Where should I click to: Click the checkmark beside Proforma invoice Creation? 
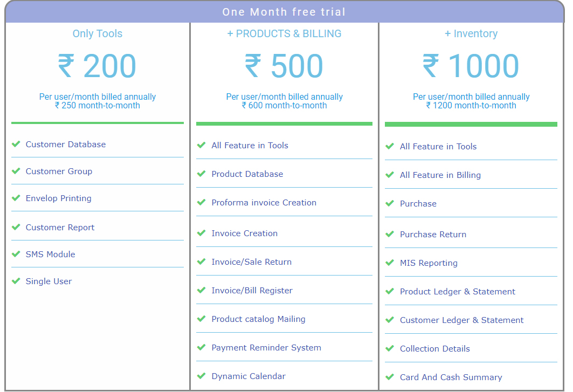tap(202, 202)
